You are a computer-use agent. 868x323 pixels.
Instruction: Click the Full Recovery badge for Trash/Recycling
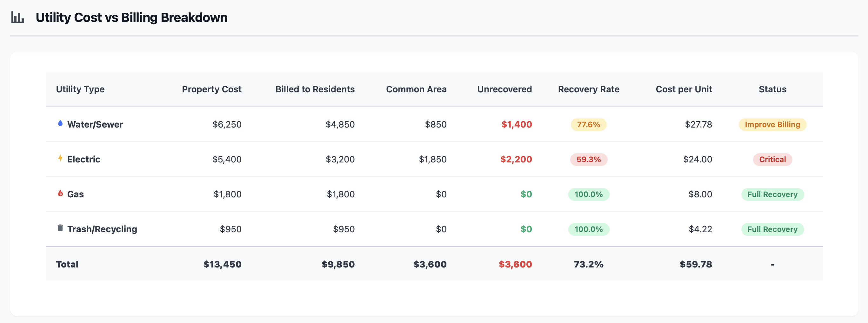tap(772, 229)
